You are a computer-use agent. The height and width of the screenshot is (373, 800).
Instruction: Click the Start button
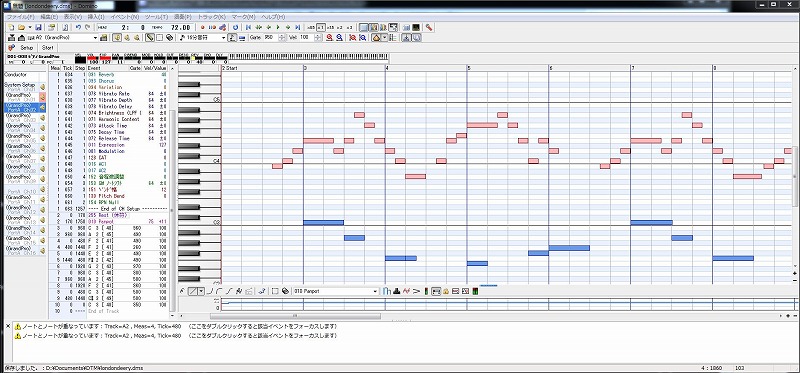click(47, 47)
